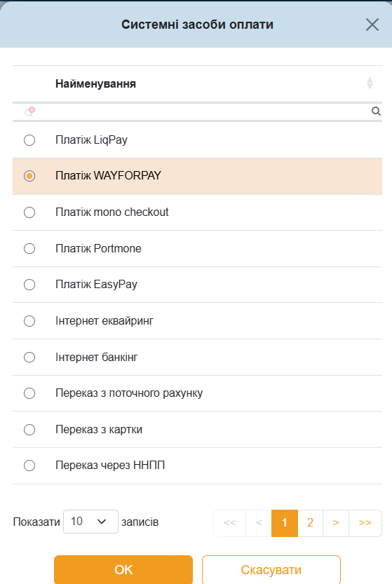Select Інтернет банкінг radio button
The width and height of the screenshot is (392, 584).
(x=29, y=357)
